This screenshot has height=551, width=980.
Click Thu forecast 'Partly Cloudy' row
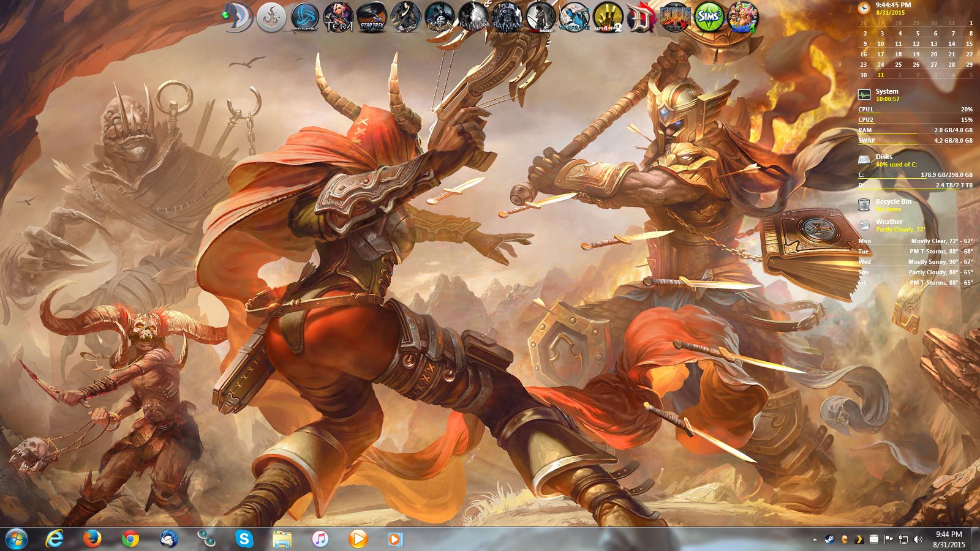pos(915,272)
